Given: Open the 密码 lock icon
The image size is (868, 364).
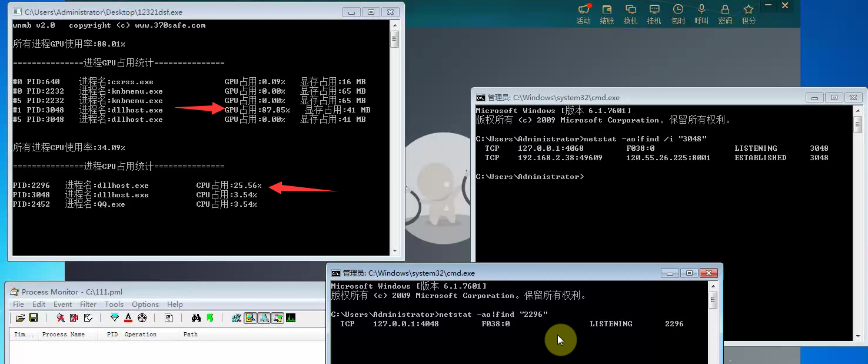Looking at the screenshot, I should (725, 14).
